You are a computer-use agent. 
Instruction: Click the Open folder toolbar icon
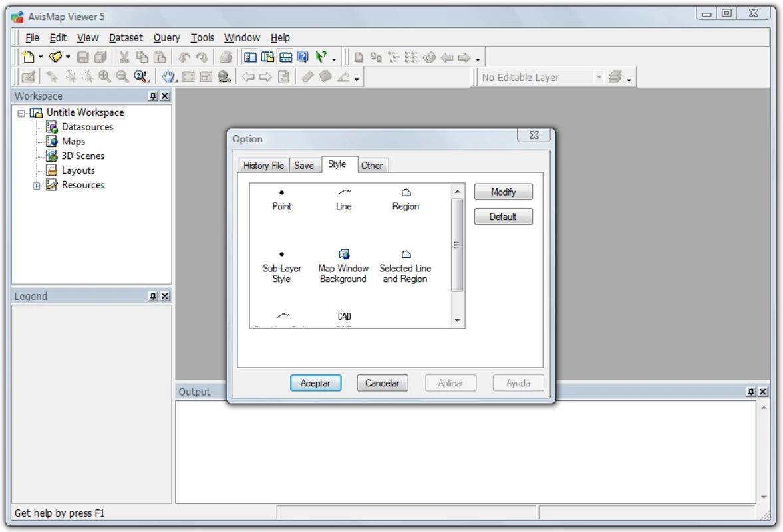[x=55, y=57]
